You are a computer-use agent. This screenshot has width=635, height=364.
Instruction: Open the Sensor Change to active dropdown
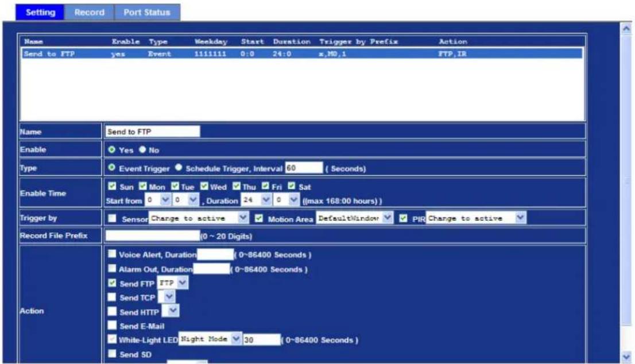pyautogui.click(x=199, y=218)
